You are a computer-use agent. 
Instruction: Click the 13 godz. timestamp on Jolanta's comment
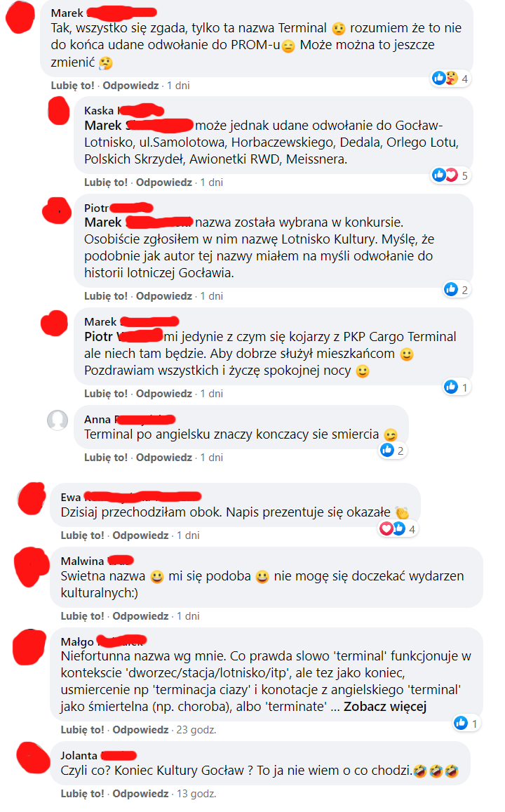(196, 793)
